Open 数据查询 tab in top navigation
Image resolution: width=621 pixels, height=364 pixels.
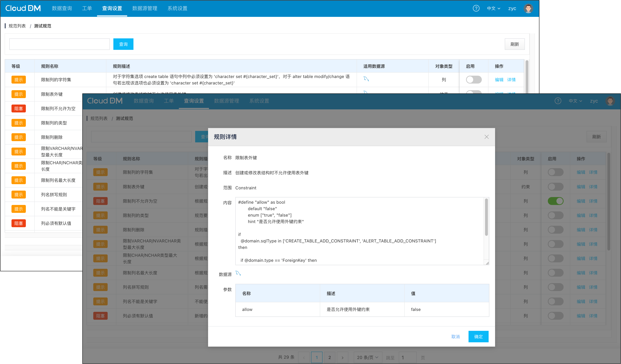(x=62, y=8)
